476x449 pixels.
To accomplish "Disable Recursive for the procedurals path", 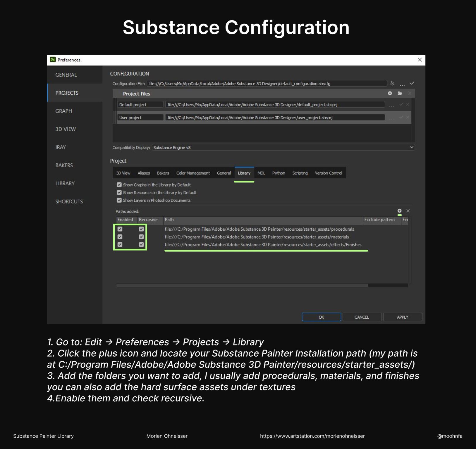I will pos(141,229).
